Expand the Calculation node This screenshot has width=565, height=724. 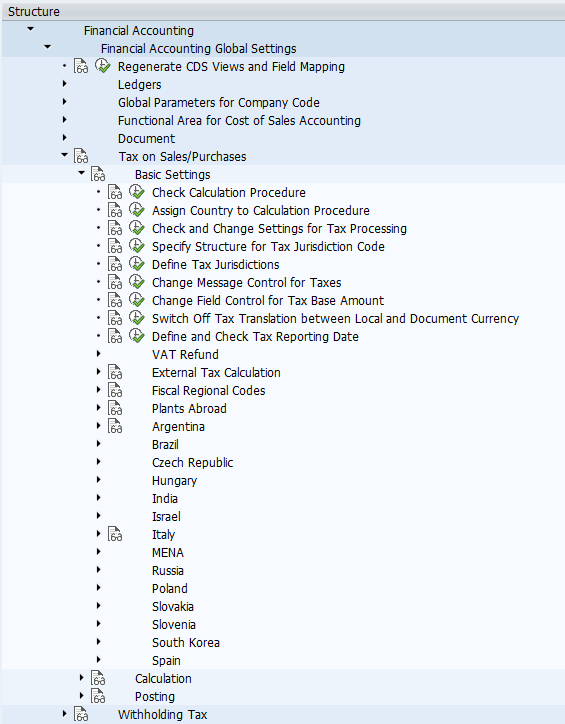pyautogui.click(x=82, y=678)
